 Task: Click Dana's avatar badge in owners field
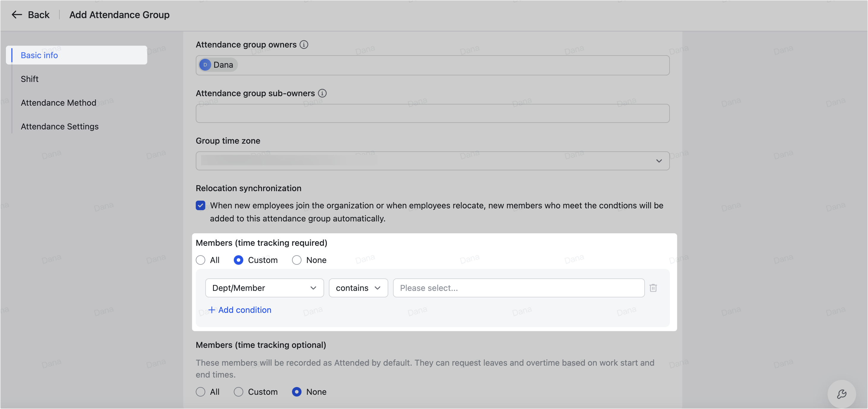click(x=205, y=65)
